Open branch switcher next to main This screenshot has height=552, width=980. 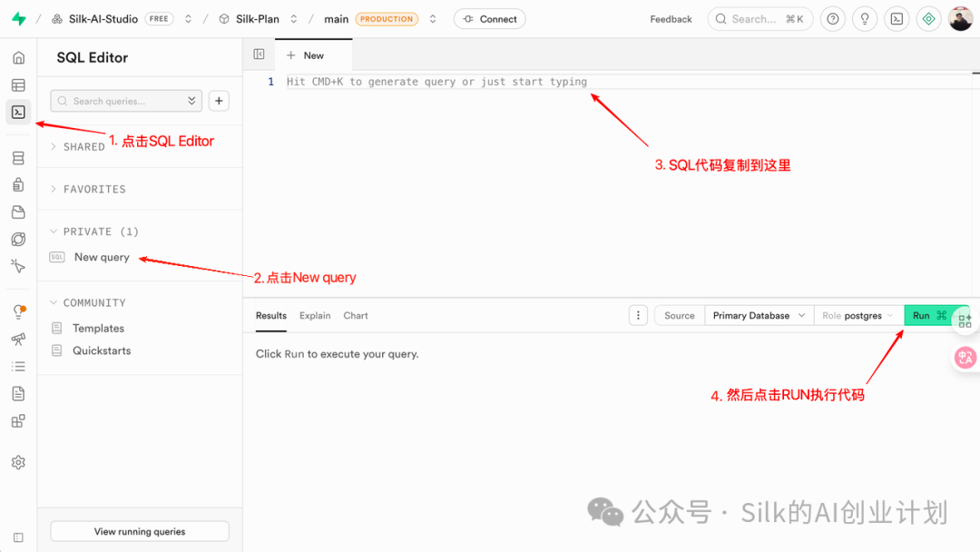(x=433, y=19)
